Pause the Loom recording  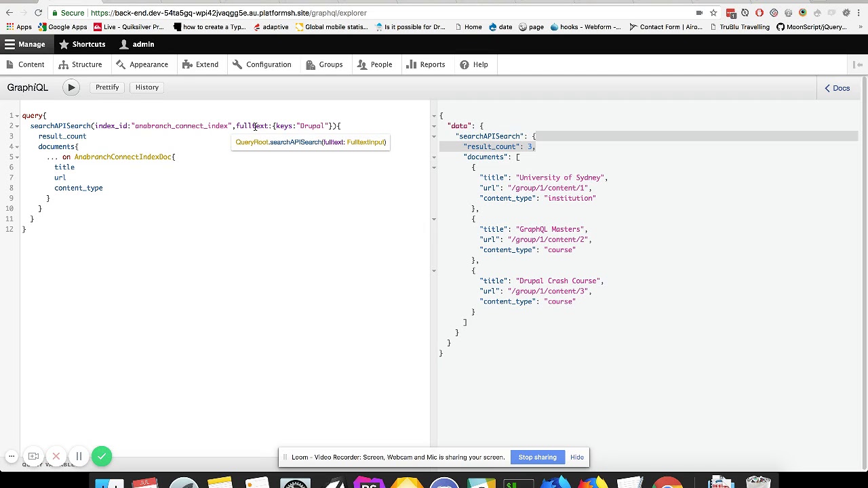[x=79, y=456]
